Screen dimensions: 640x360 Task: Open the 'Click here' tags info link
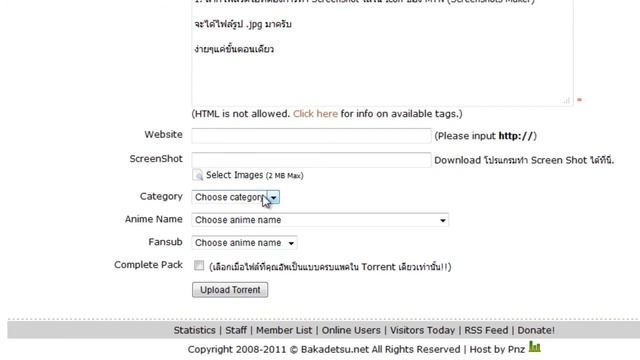point(315,114)
